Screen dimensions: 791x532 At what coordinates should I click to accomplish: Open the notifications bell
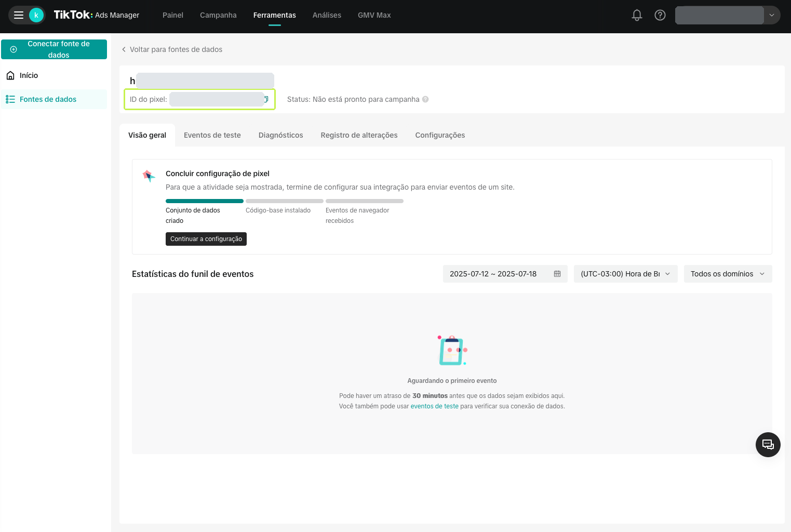pos(637,15)
